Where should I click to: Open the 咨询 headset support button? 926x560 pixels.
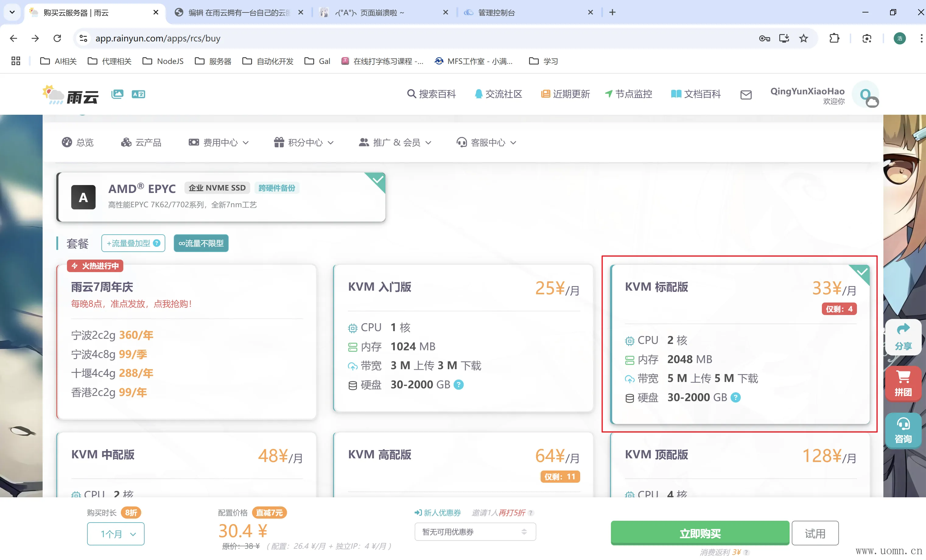(x=903, y=430)
